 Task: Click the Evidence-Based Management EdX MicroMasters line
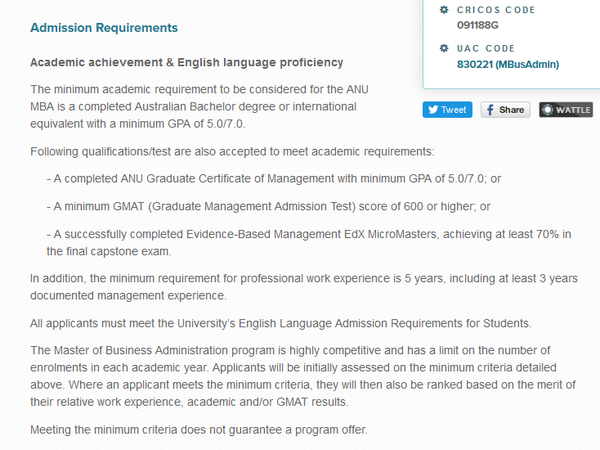309,243
